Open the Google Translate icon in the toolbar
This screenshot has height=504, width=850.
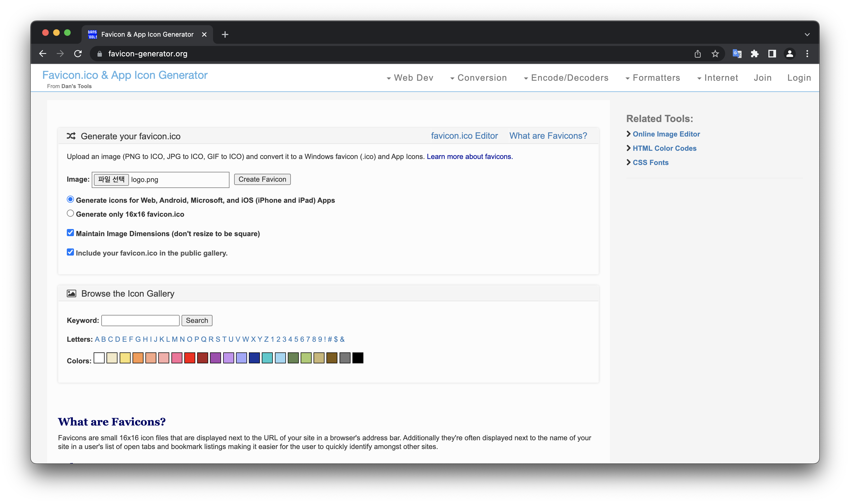pyautogui.click(x=737, y=53)
